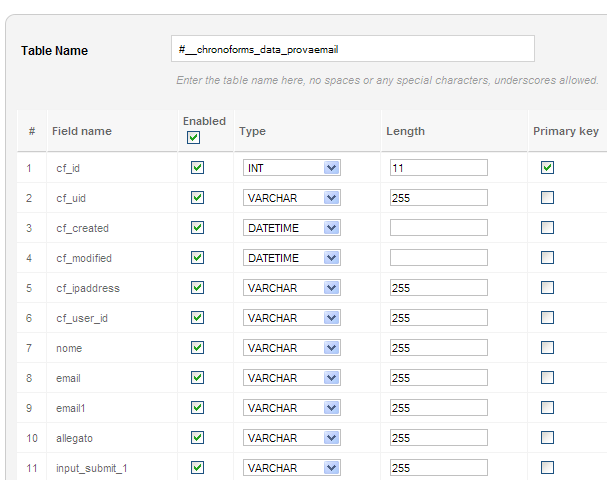Viewport: 607px width, 480px height.
Task: Uncheck Enabled for the cf_user_id row
Action: pos(197,318)
